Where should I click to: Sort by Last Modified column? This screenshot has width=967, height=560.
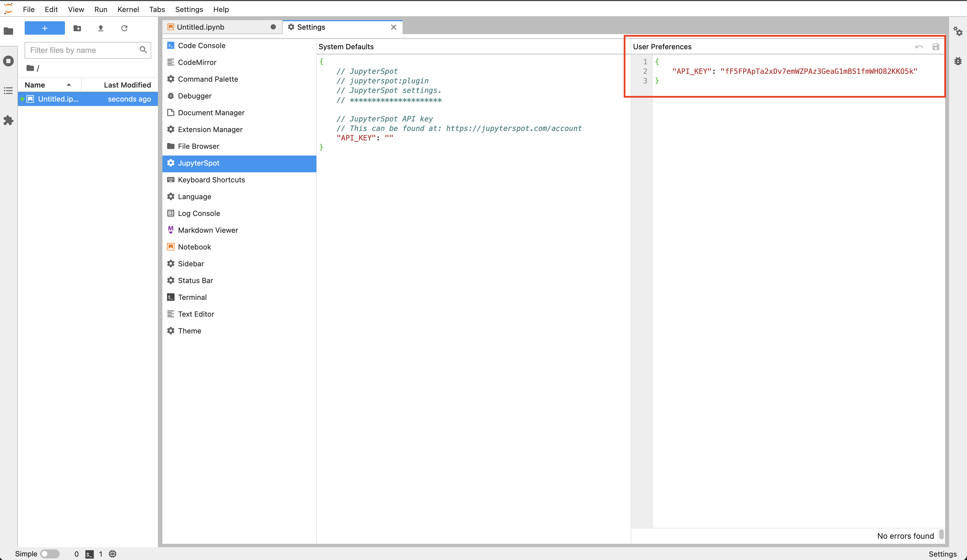click(120, 85)
